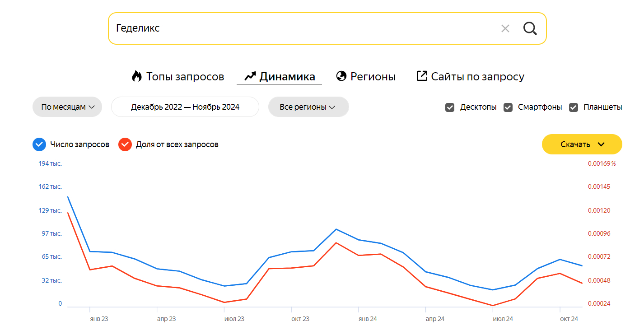Open the date range Декабрь 2022 — Ноябрь 2024

tap(185, 107)
